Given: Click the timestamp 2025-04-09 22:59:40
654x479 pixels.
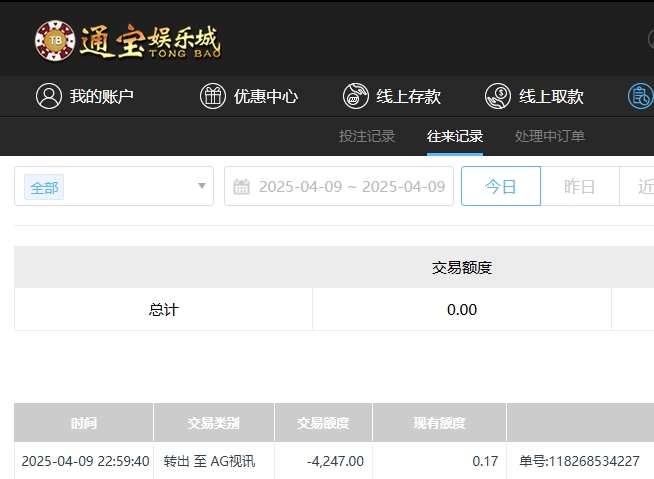Looking at the screenshot, I should click(86, 461).
